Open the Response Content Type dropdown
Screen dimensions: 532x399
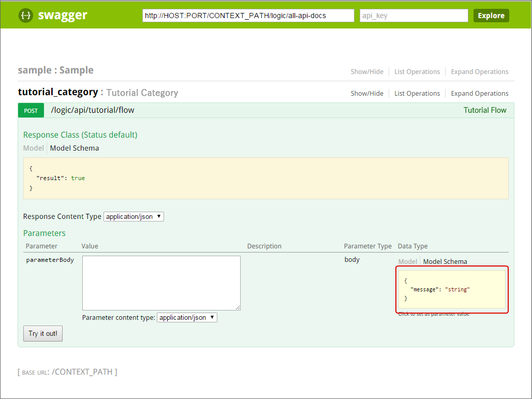coord(134,216)
